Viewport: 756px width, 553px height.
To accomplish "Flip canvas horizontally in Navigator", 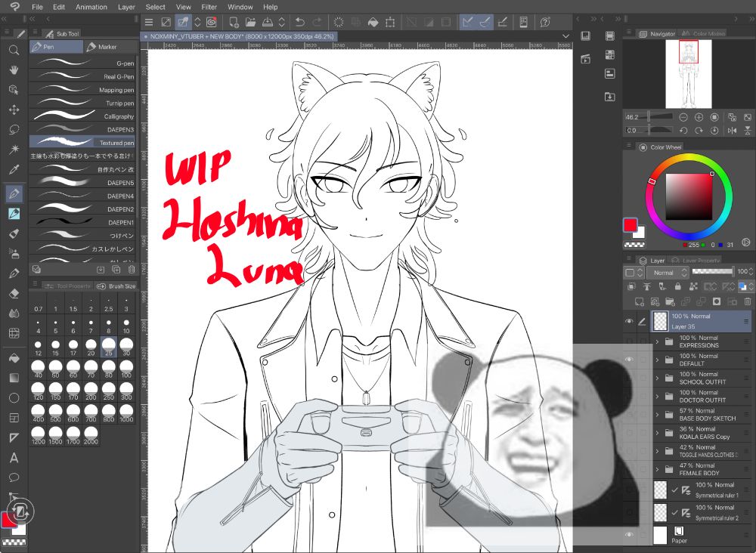I will (x=733, y=130).
